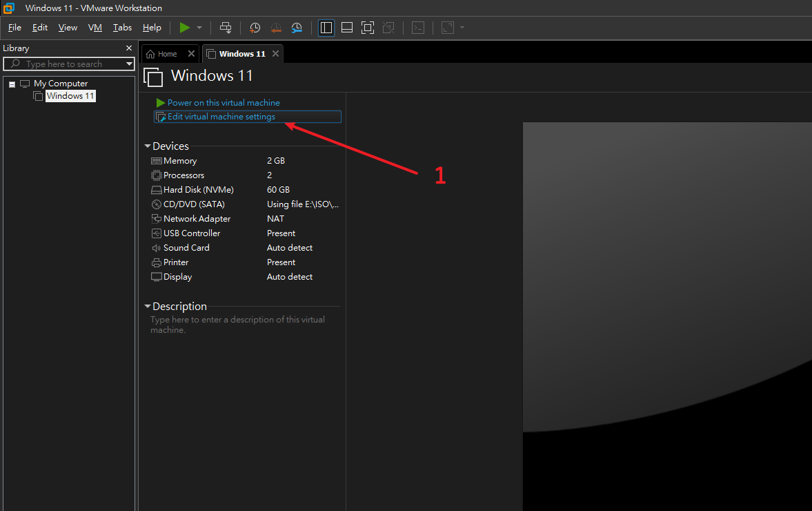Click the green Power On play icon
Screen dimensions: 812x511
pyautogui.click(x=184, y=28)
